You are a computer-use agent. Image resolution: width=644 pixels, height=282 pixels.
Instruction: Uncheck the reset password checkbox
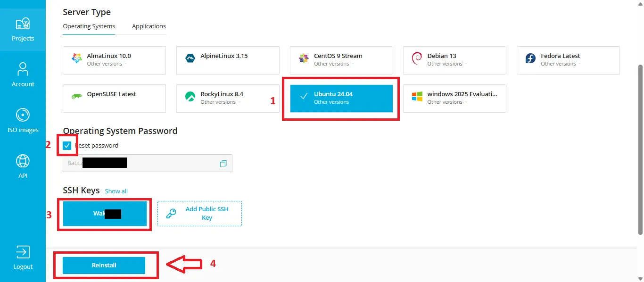coord(67,145)
